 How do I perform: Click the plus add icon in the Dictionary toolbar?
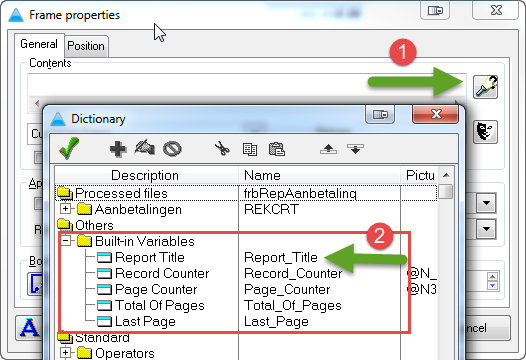coord(118,149)
